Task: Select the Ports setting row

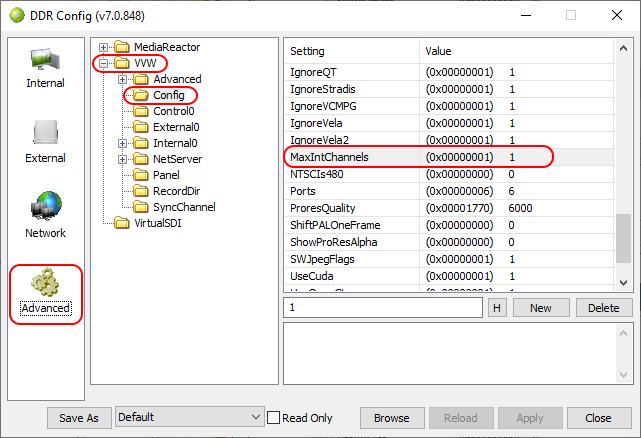Action: click(x=449, y=191)
